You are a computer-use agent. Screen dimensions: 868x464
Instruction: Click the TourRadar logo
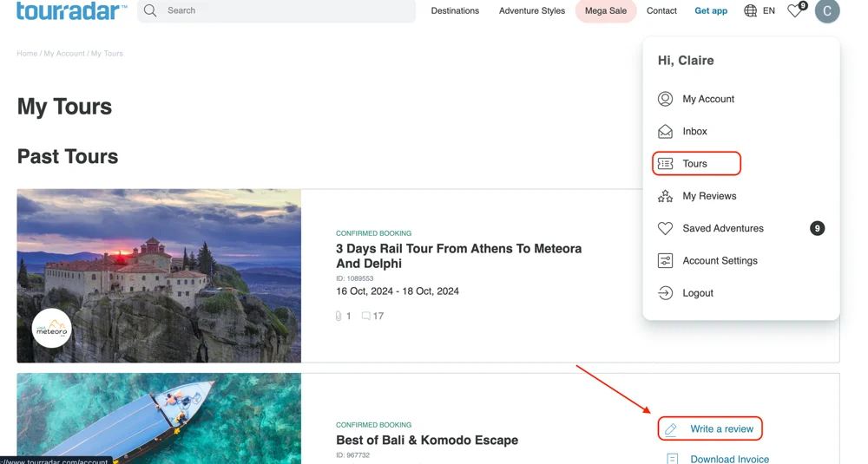tap(71, 10)
